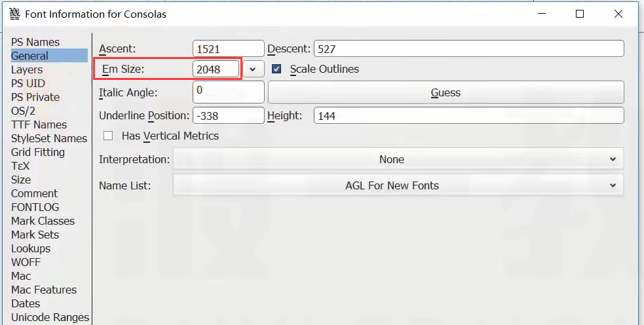The height and width of the screenshot is (325, 644).
Task: Click the Descent value field
Action: (468, 49)
